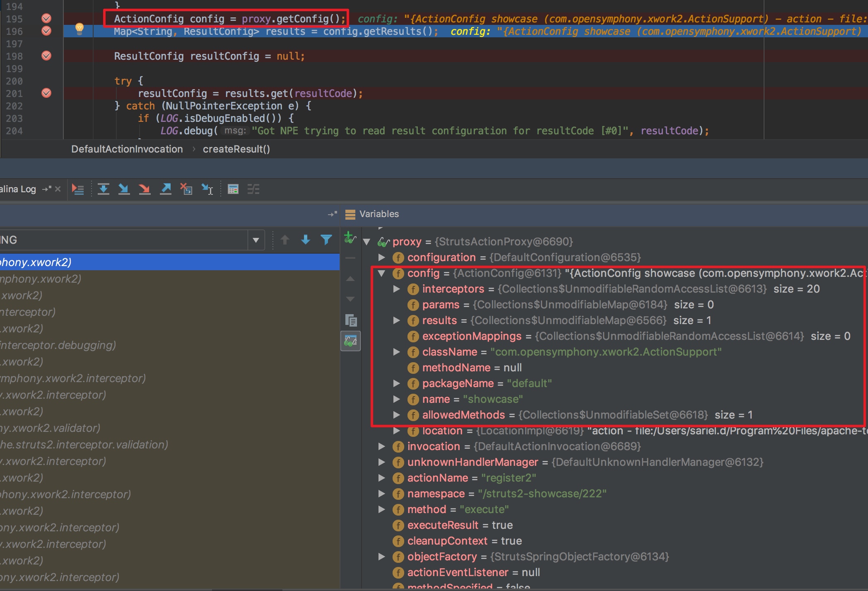Click the intention lightbulb on line 196

click(x=80, y=29)
